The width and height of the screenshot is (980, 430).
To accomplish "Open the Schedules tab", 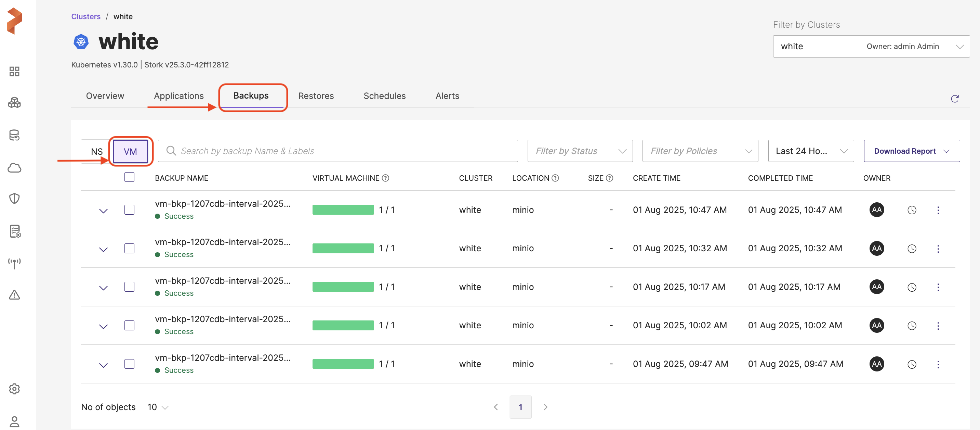I will tap(384, 96).
